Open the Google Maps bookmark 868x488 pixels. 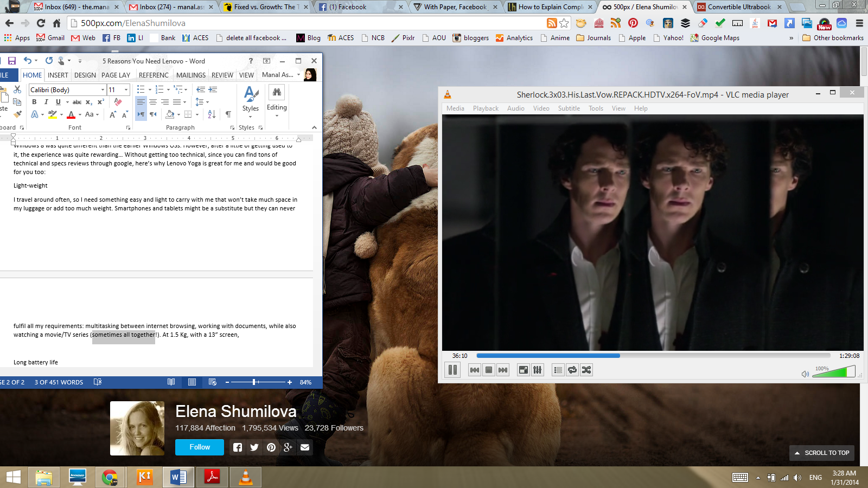715,38
